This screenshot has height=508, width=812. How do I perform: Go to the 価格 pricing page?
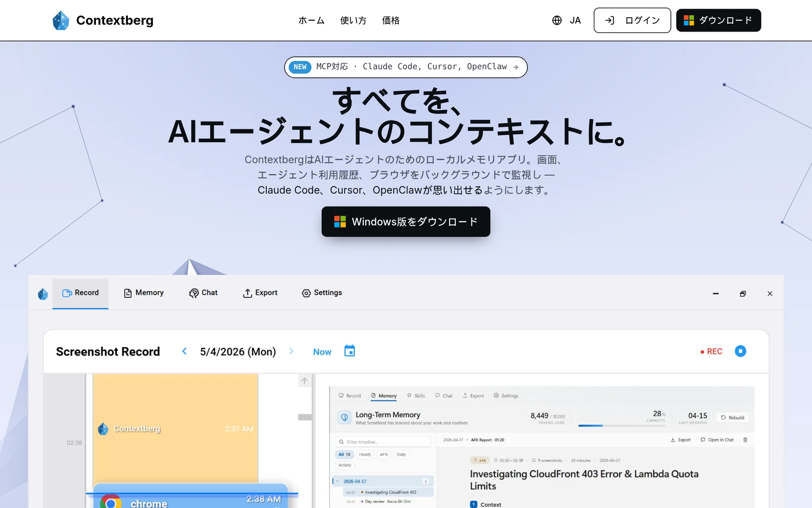coord(391,20)
